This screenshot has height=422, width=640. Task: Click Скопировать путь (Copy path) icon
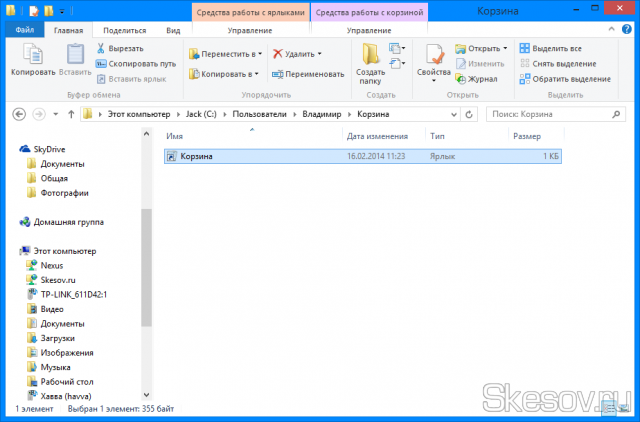(x=101, y=63)
